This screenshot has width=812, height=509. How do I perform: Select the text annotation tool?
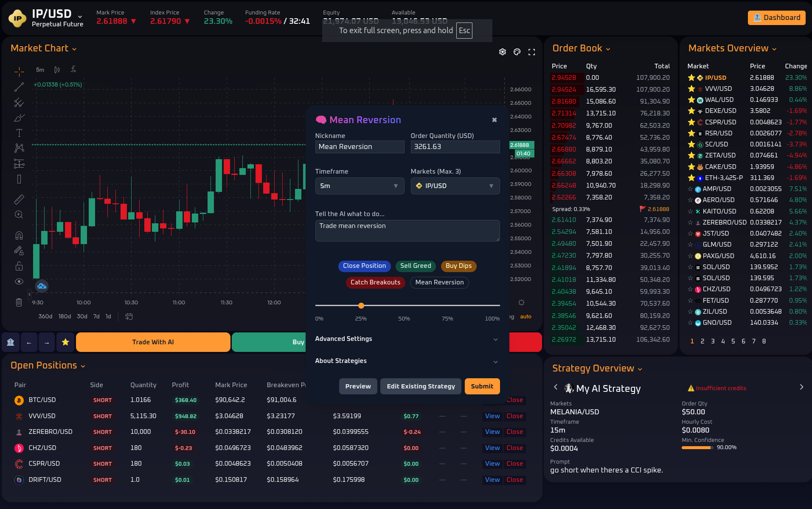[19, 133]
